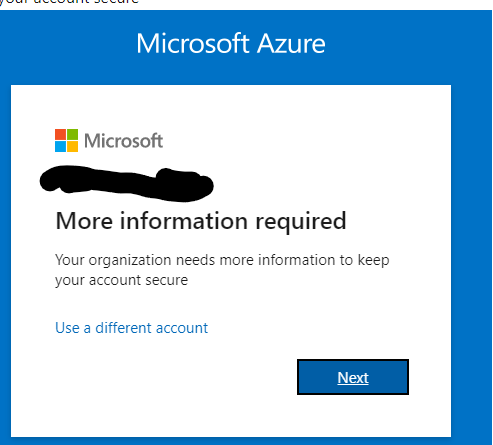493x445 pixels.
Task: Select the red square of Microsoft logo
Action: point(60,134)
